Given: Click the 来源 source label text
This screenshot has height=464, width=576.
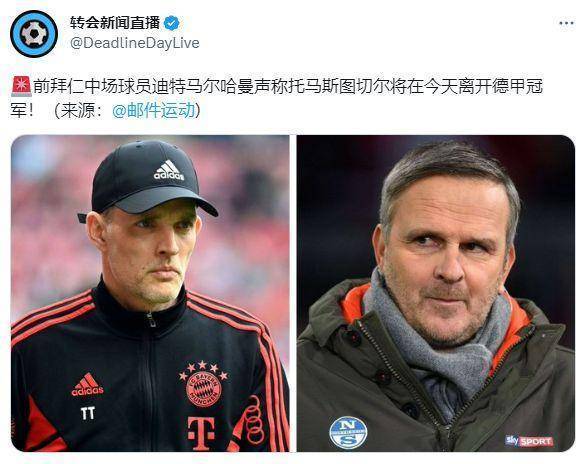Looking at the screenshot, I should pos(77,110).
